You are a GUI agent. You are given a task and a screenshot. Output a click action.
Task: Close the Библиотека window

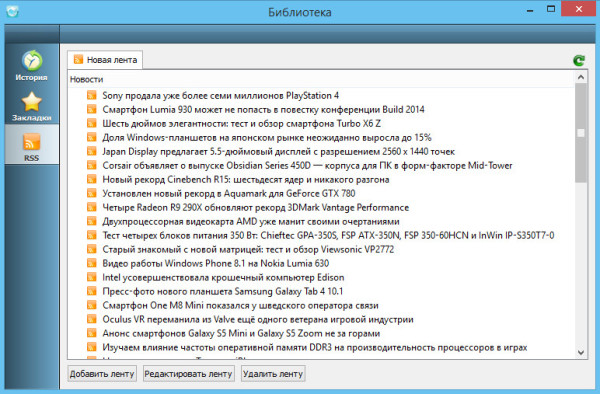tap(579, 9)
